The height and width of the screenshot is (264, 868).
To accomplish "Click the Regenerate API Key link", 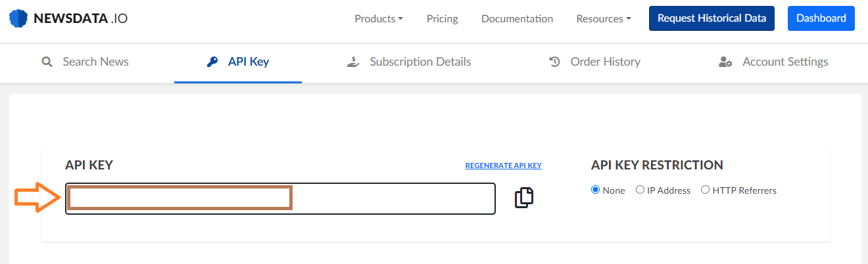I will 504,165.
